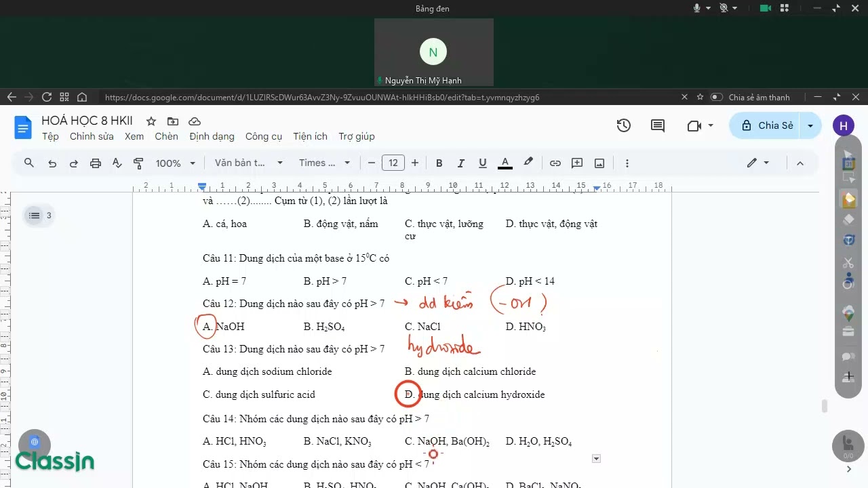Open the comments panel icon
Image resolution: width=868 pixels, height=488 pixels.
(658, 125)
